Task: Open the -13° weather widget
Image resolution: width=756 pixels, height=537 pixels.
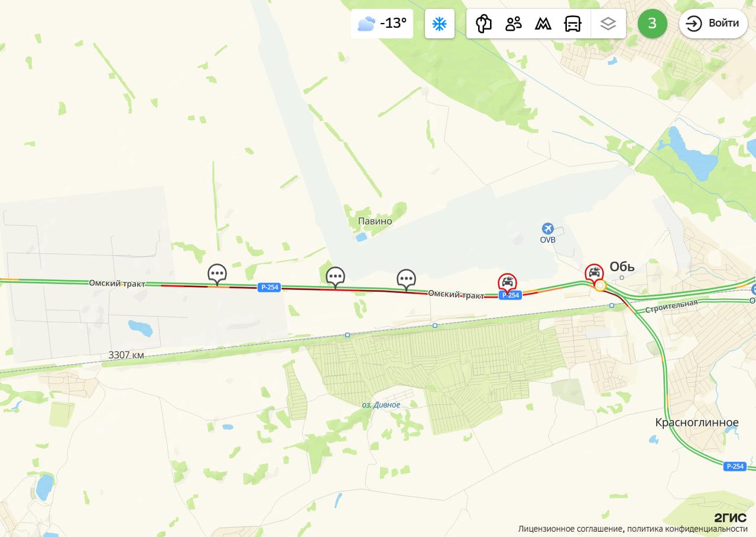Action: [x=382, y=24]
